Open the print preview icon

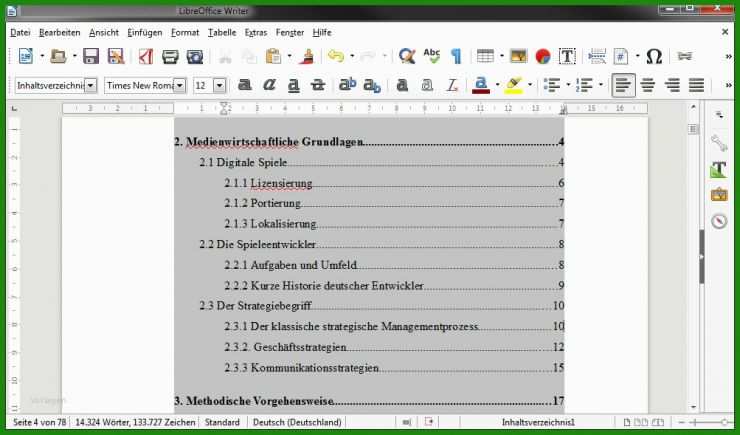point(194,56)
